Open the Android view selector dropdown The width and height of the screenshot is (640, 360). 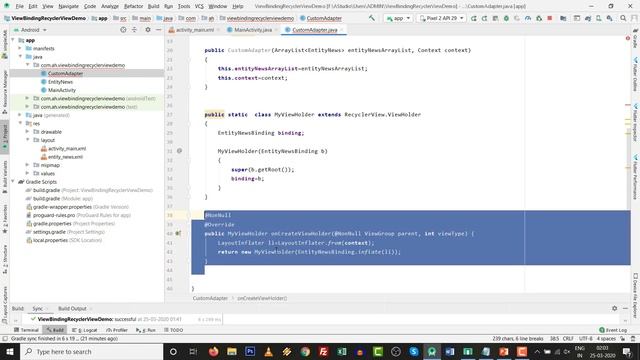(x=30, y=30)
